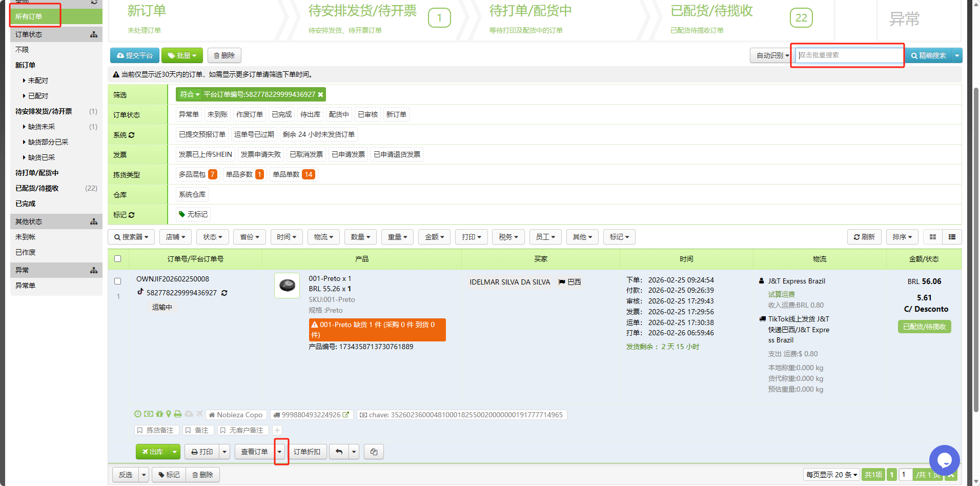This screenshot has height=486, width=980.
Task: Open the 店铺 filter dropdown
Action: (x=175, y=237)
